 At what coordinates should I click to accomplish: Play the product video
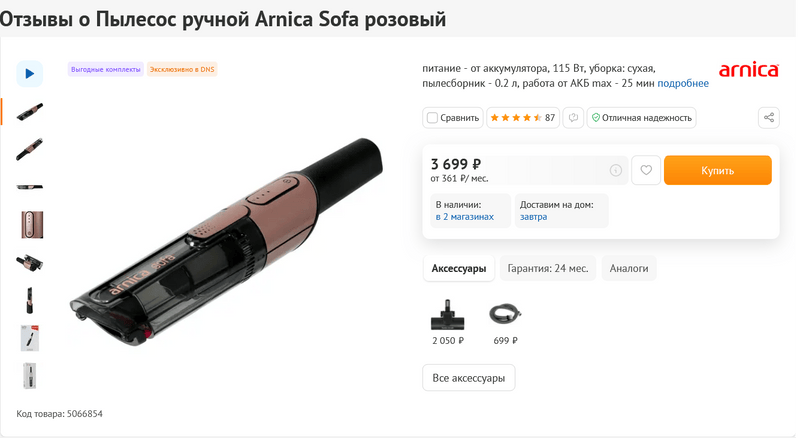click(x=29, y=73)
